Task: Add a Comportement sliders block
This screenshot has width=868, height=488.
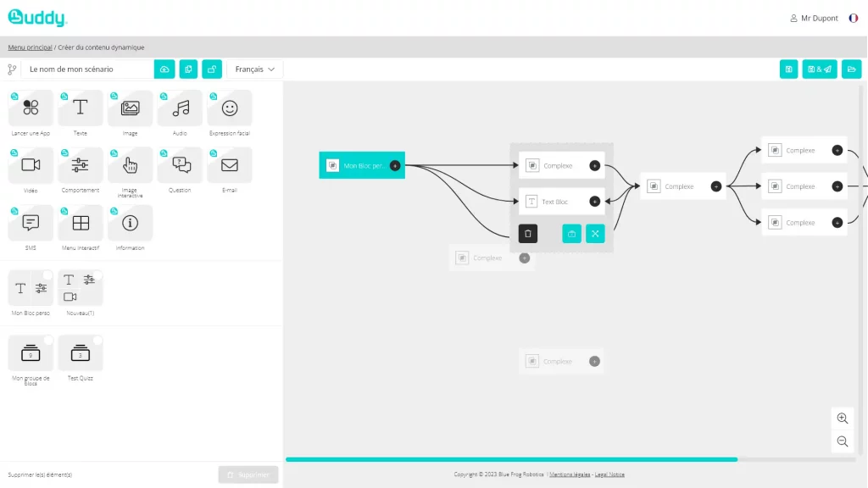Action: point(81,165)
